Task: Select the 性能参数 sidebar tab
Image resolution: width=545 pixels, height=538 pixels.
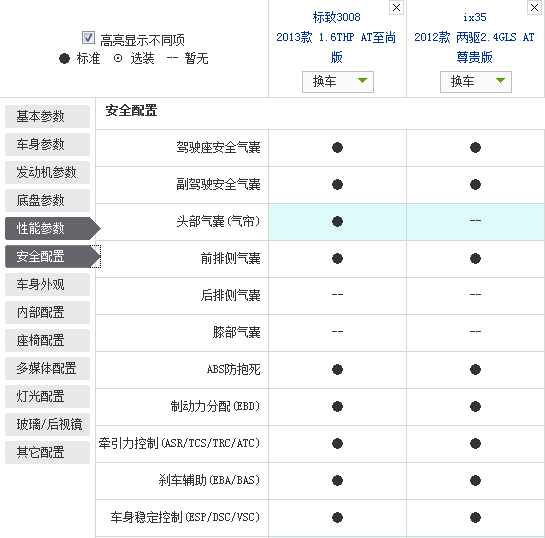Action: point(52,228)
